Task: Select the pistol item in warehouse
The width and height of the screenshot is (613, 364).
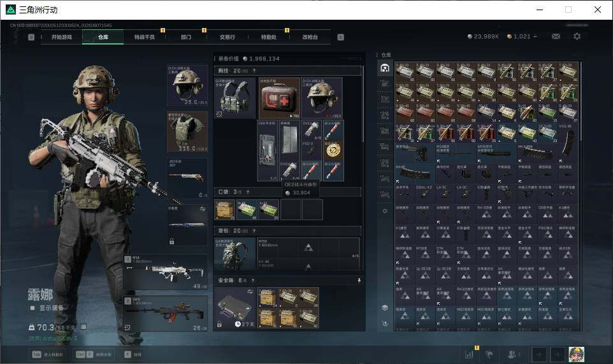Action: [415, 153]
